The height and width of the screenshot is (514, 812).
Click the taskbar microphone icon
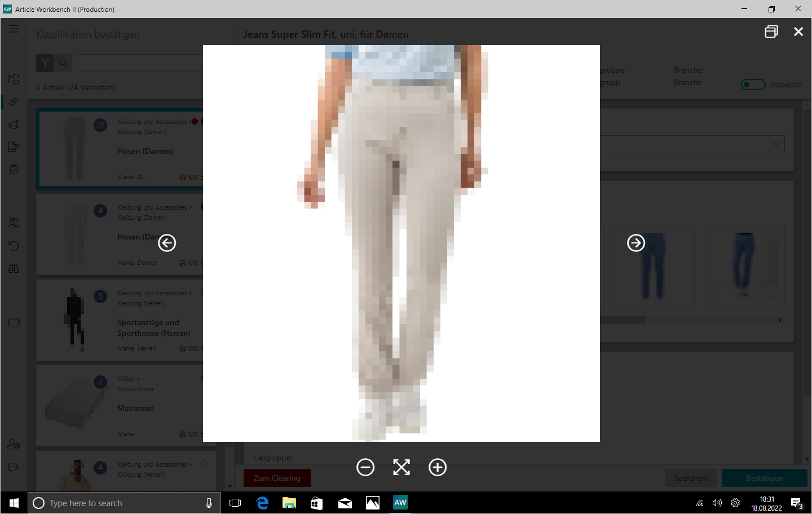[209, 503]
